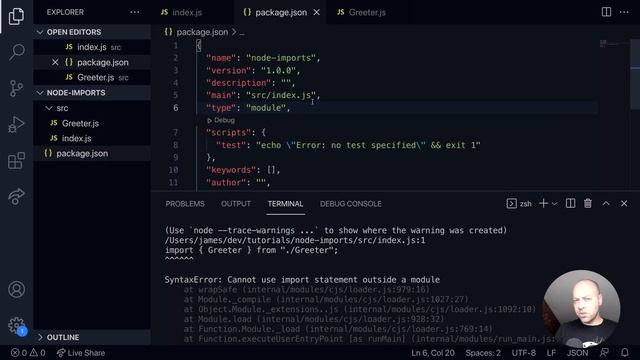Open Live Share view in activity bar
The image size is (640, 360).
16,196
